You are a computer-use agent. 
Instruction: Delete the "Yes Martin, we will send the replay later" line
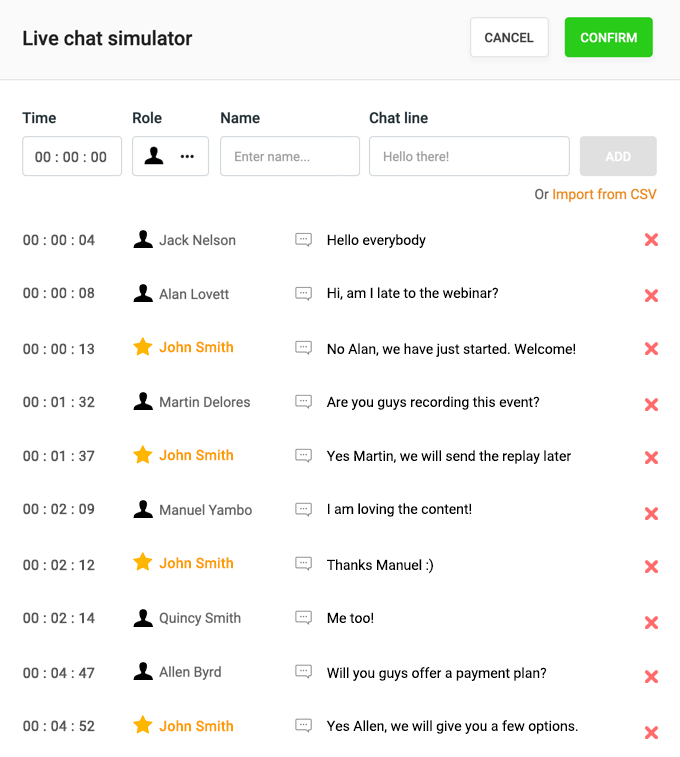651,458
